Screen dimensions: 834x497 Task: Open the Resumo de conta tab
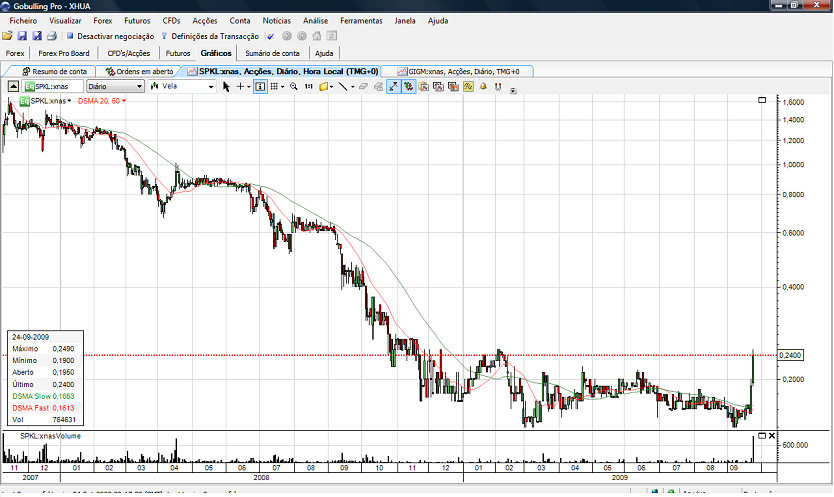pos(54,71)
